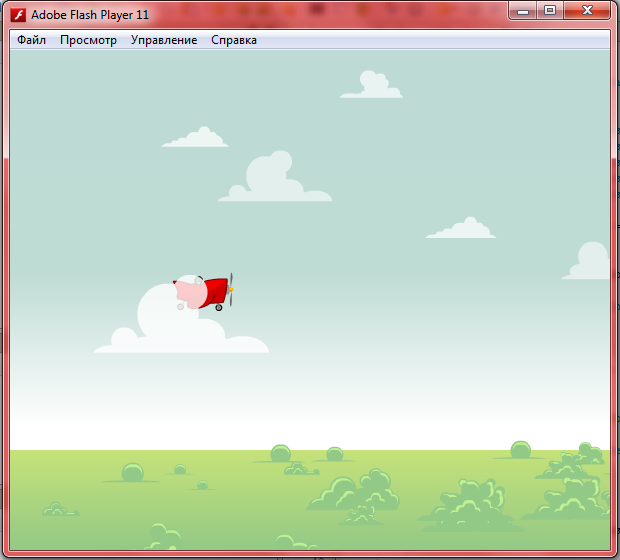Minimize the Flash Player window

[x=523, y=11]
